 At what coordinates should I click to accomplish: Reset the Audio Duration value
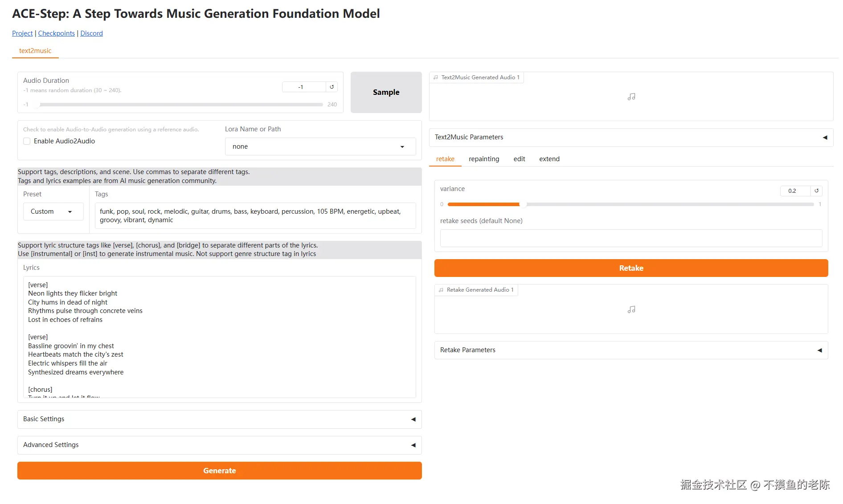[331, 87]
